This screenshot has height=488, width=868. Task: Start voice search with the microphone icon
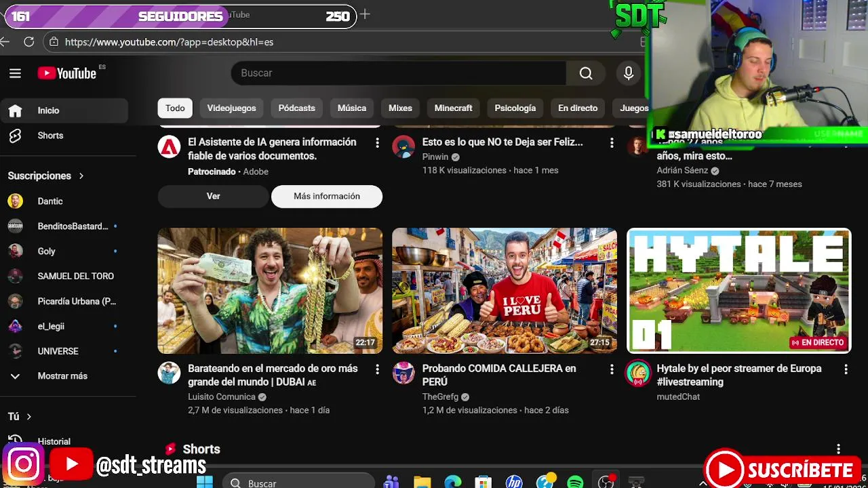(629, 73)
